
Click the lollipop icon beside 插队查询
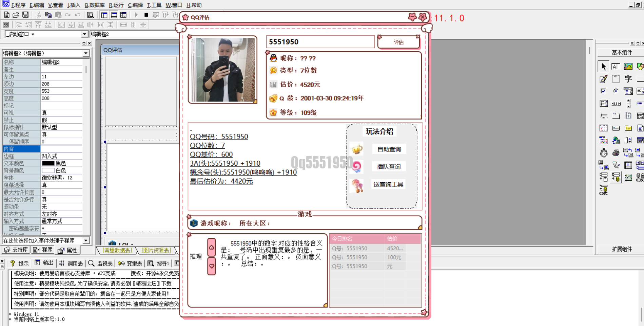point(357,166)
